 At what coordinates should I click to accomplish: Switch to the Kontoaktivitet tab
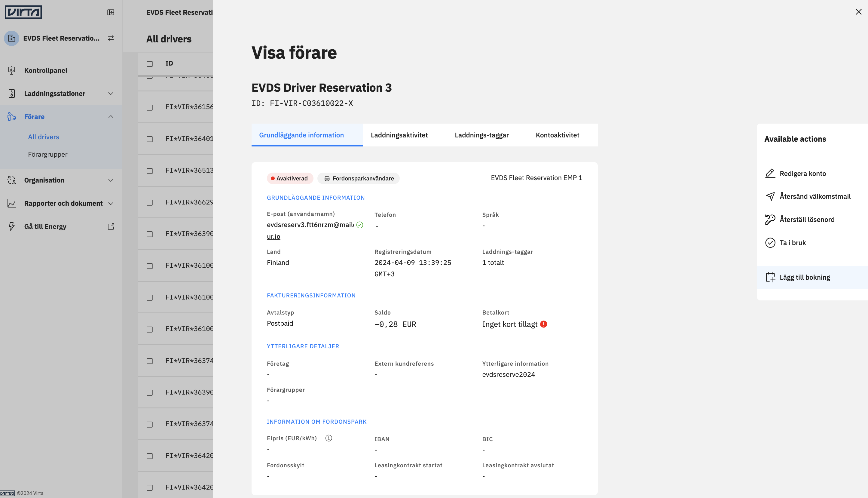(x=557, y=135)
